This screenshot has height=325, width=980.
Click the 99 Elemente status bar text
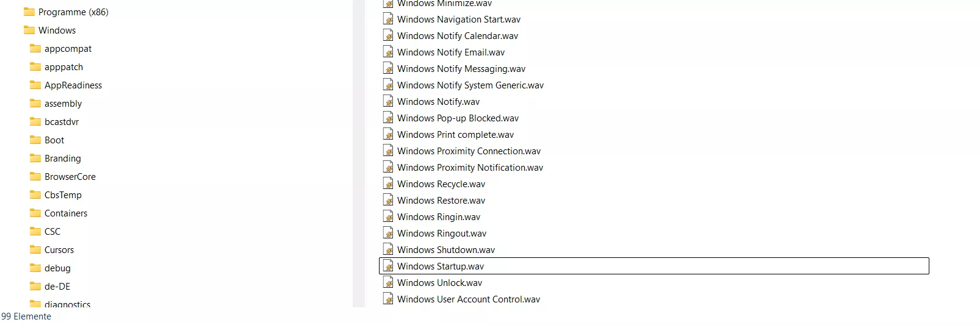26,316
